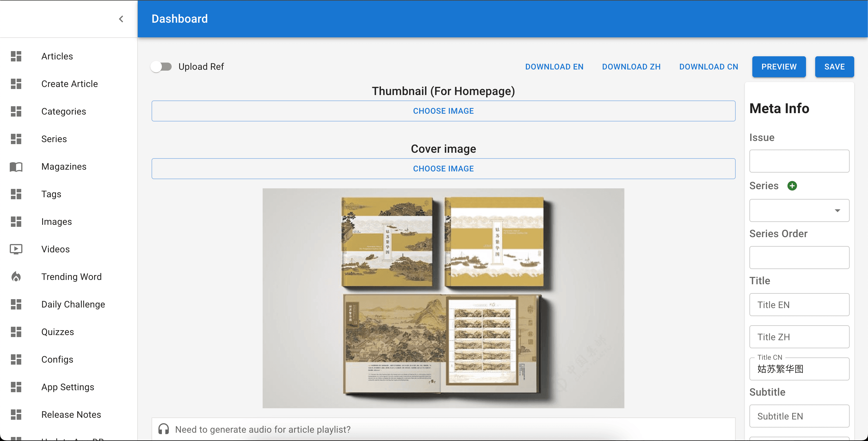868x441 pixels.
Task: Click the Categories grid icon
Action: point(16,111)
